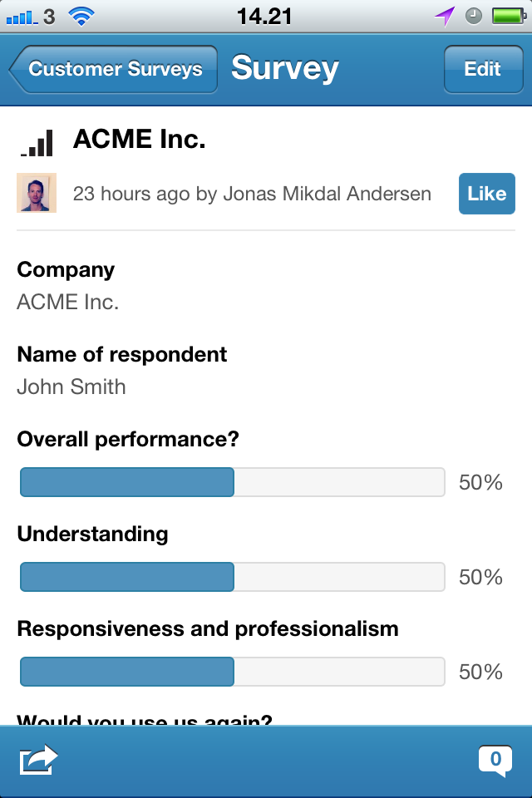This screenshot has width=532, height=798.
Task: Tap the author name Jonas Mikdal Andersen
Action: coord(326,195)
